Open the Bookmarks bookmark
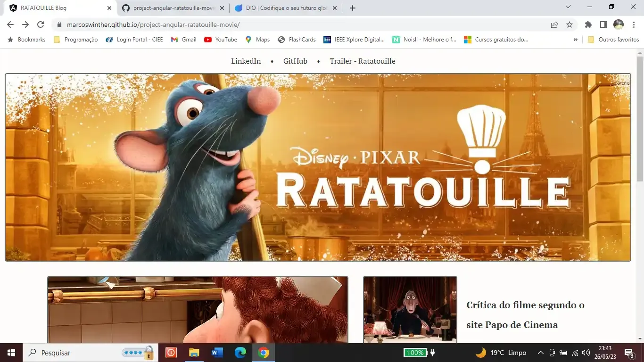The height and width of the screenshot is (362, 644). tap(26, 40)
